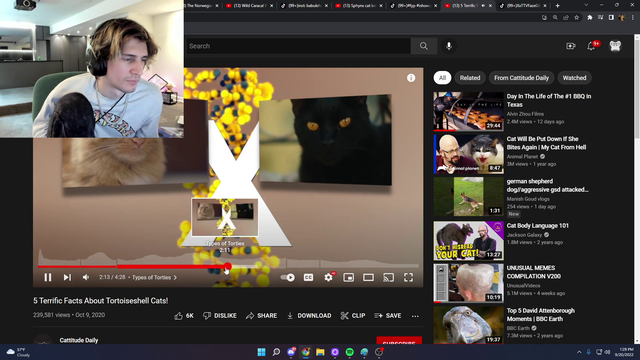This screenshot has height=360, width=640.
Task: Open File Explorer from the taskbar
Action: point(320,352)
